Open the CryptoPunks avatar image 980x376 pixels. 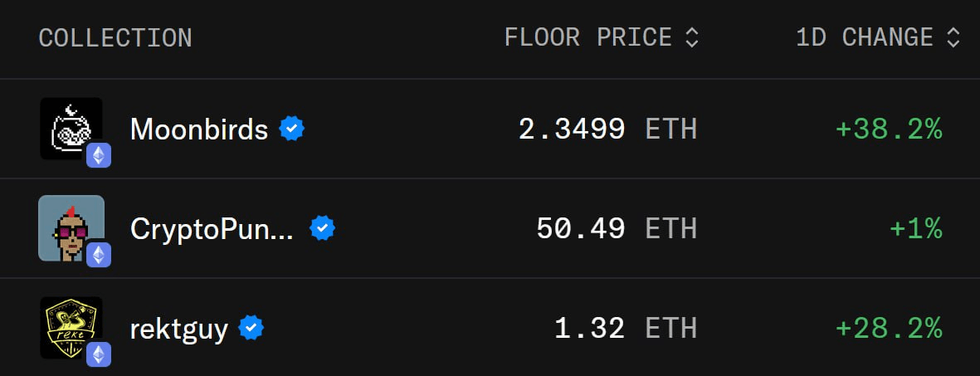click(71, 227)
